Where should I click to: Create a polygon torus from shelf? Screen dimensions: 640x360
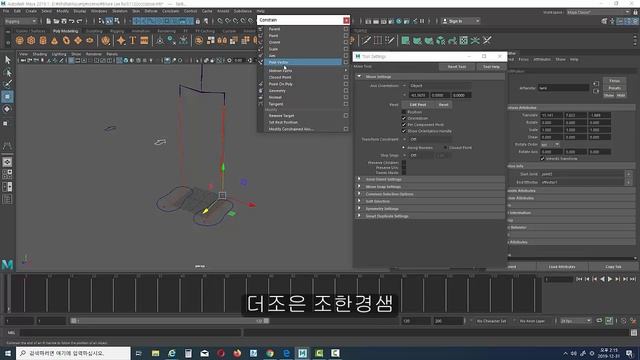point(67,40)
